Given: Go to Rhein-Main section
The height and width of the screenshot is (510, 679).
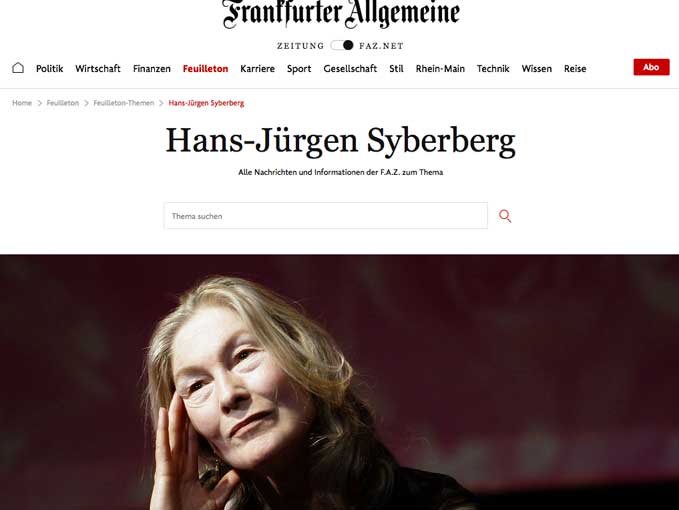Looking at the screenshot, I should pyautogui.click(x=440, y=68).
